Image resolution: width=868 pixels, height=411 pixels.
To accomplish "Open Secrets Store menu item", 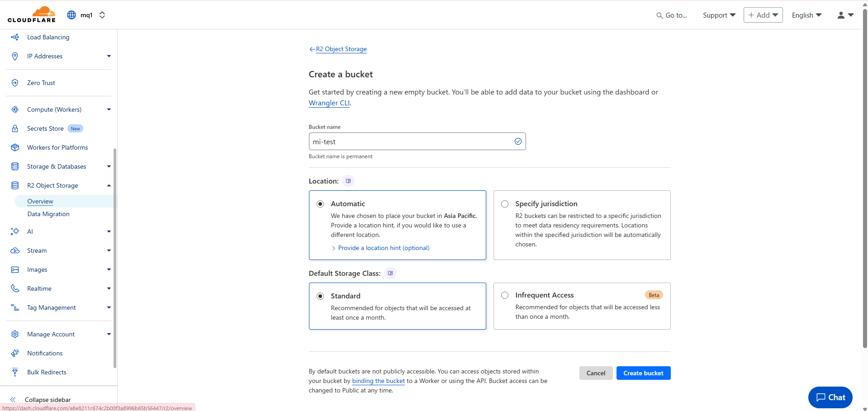I will [45, 128].
